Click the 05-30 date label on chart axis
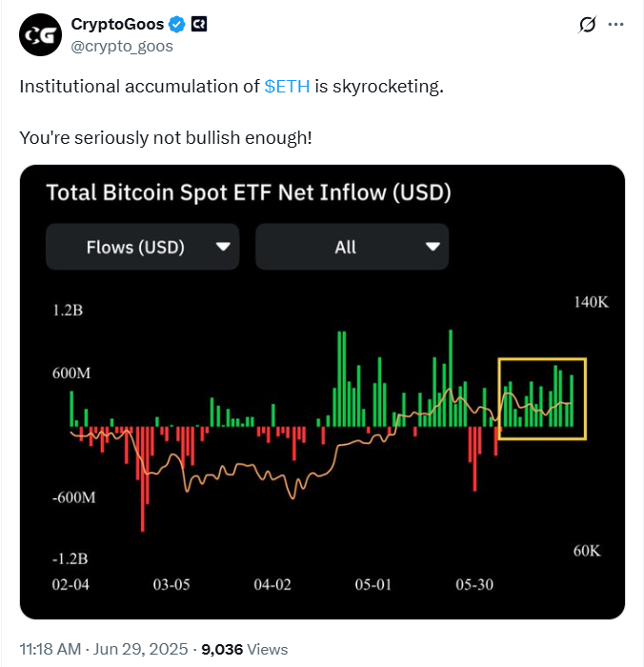 tap(474, 584)
